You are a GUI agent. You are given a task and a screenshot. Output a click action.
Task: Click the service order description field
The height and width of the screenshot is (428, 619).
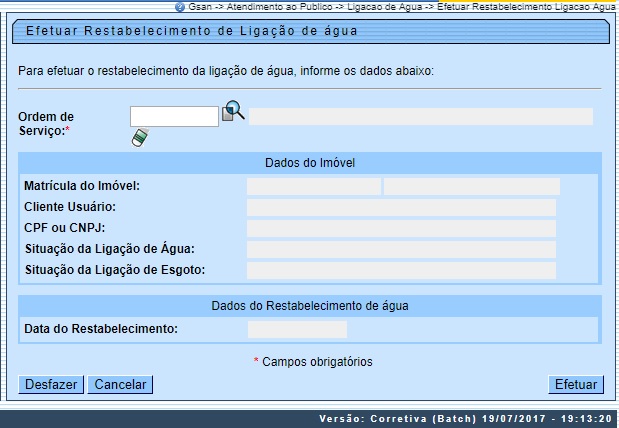(420, 117)
